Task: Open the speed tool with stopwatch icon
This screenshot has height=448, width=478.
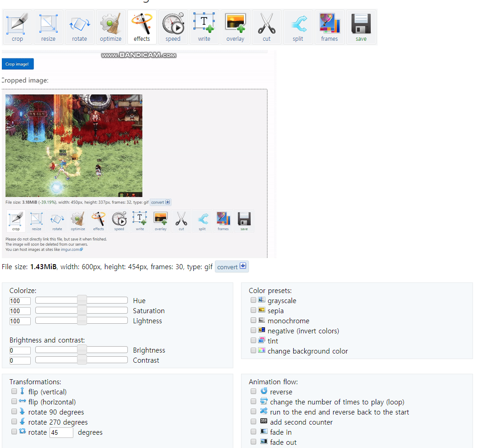Action: point(173,27)
